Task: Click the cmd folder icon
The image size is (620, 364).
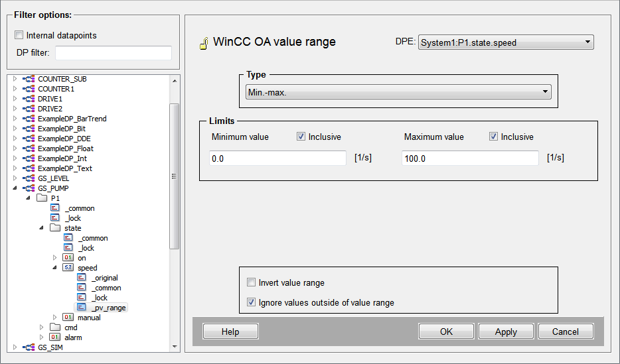Action: point(55,328)
